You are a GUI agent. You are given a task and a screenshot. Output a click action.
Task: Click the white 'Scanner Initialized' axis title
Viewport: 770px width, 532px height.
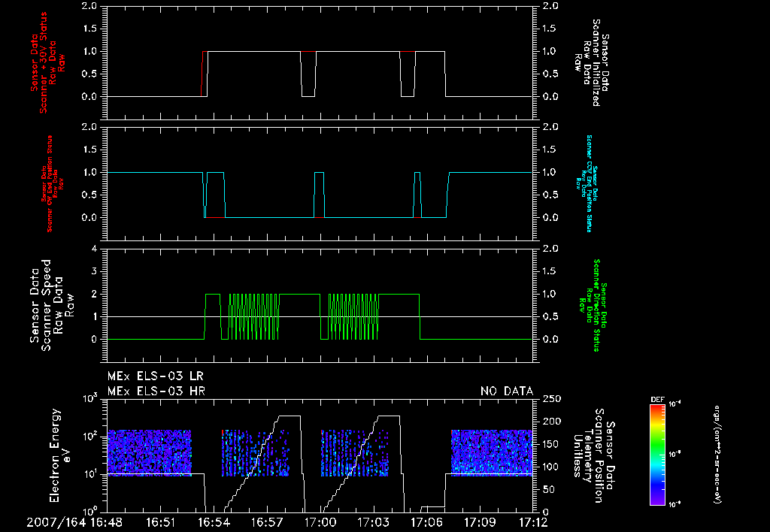[591, 62]
